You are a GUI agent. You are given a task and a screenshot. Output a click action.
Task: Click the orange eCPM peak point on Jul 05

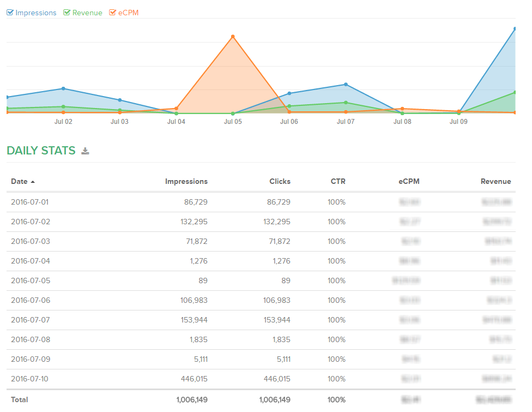(x=233, y=37)
